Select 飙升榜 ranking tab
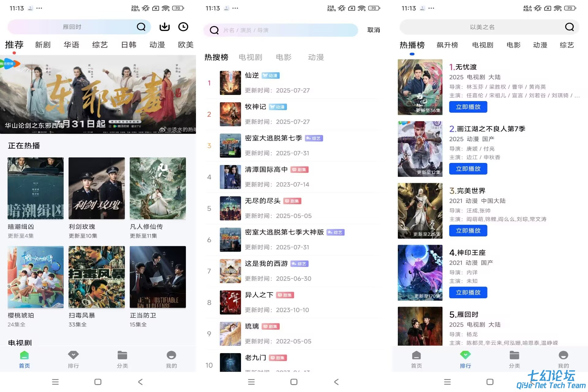The image size is (588, 392). (x=447, y=45)
